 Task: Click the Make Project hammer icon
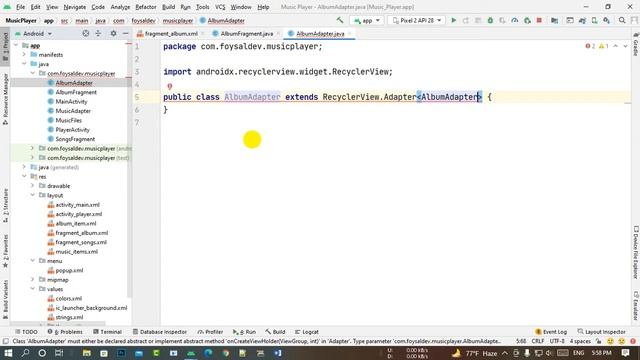[x=340, y=20]
